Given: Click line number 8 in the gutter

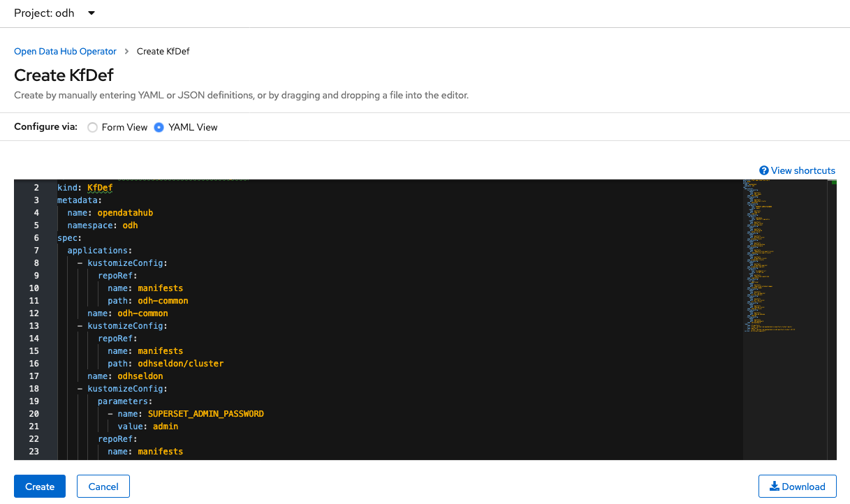Looking at the screenshot, I should 36,263.
